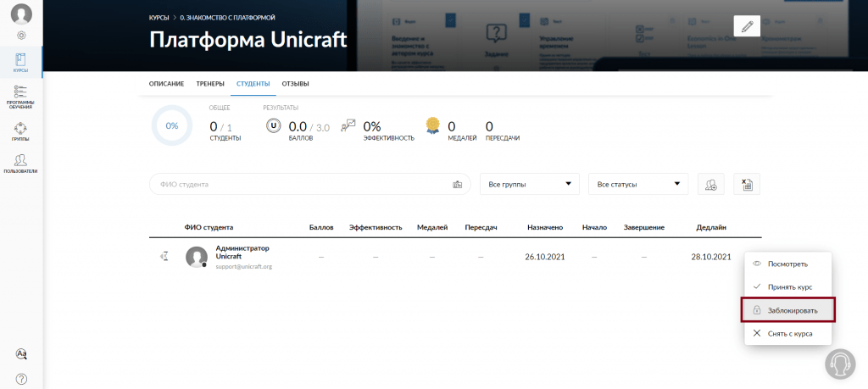Open Пользователи section in sidebar
The width and height of the screenshot is (868, 389).
21,164
